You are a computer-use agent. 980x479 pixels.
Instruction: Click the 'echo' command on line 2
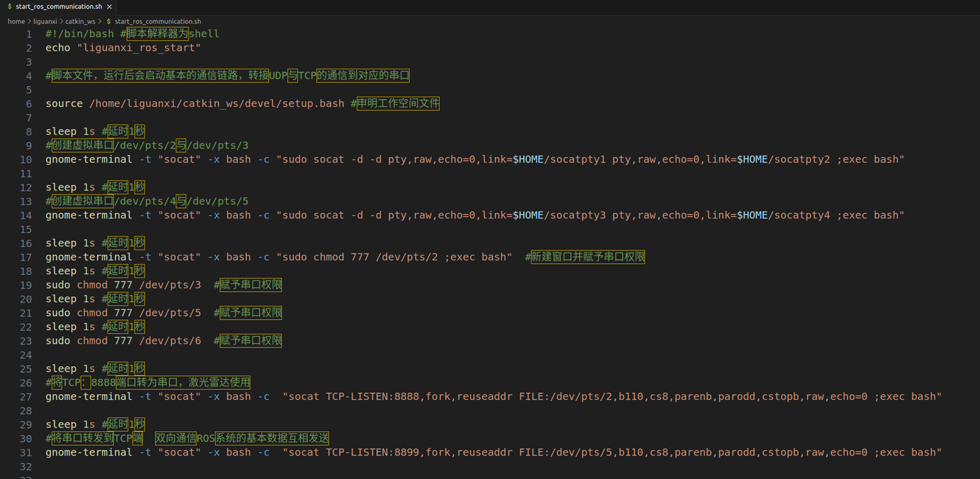pyautogui.click(x=58, y=48)
